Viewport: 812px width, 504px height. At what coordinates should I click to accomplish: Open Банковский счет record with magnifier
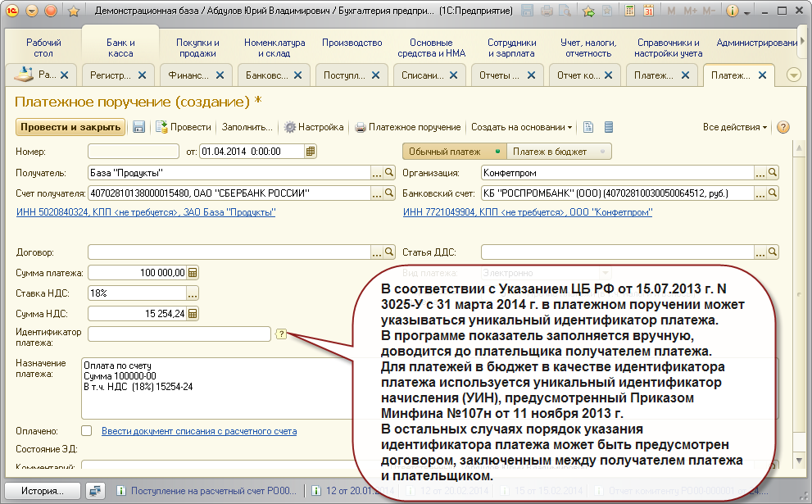tap(773, 193)
